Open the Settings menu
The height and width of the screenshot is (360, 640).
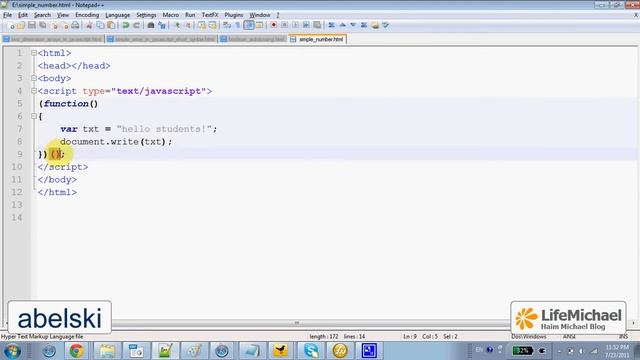tap(146, 15)
